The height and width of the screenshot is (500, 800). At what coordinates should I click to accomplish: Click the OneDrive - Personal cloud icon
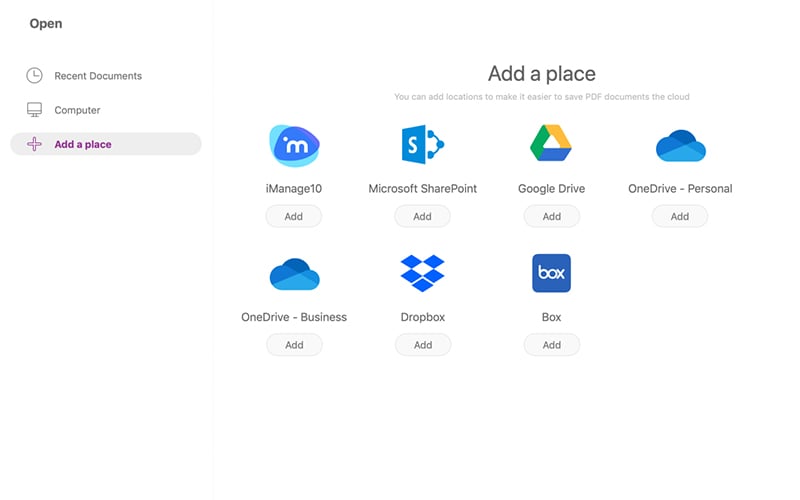(681, 146)
